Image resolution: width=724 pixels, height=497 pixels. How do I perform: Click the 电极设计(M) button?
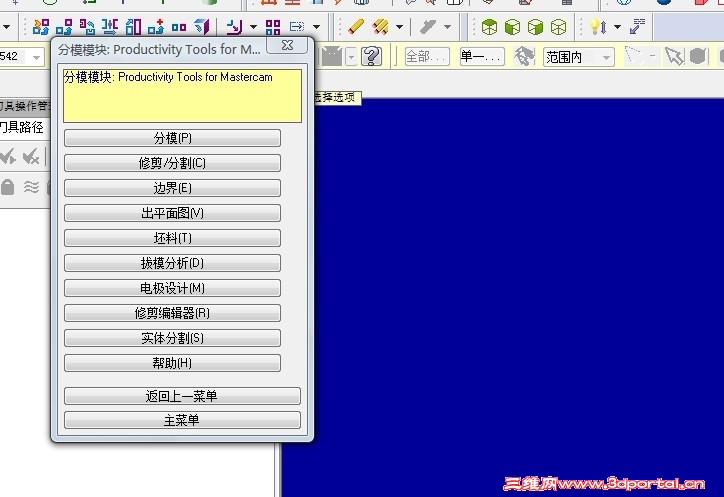172,288
